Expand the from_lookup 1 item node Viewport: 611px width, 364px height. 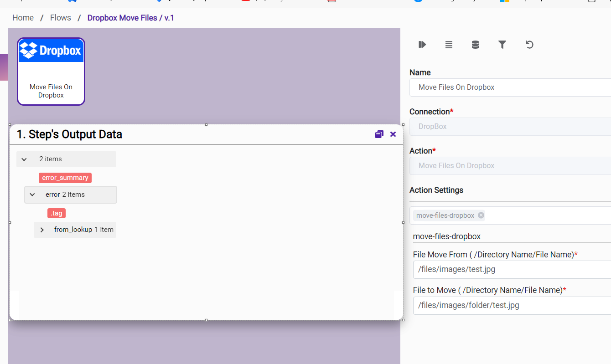pos(42,230)
